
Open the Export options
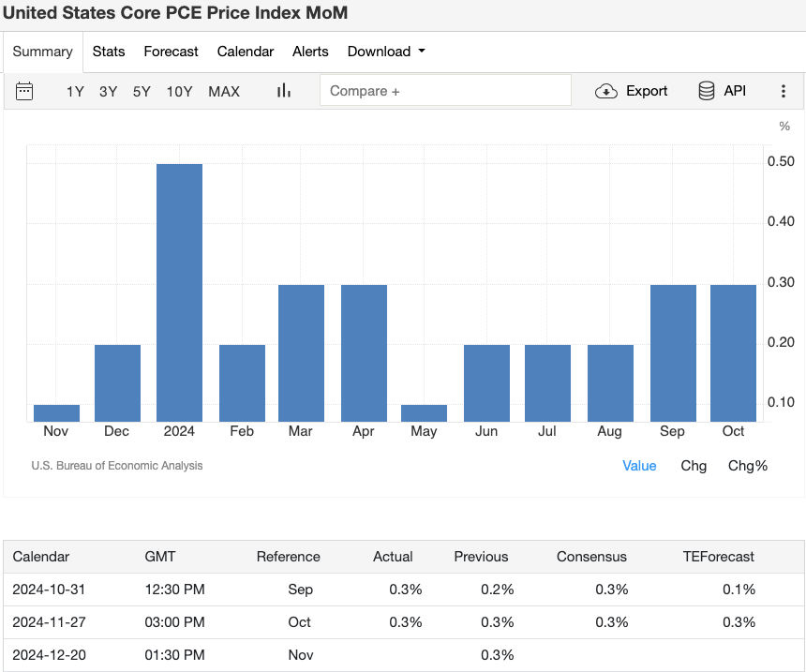point(631,91)
